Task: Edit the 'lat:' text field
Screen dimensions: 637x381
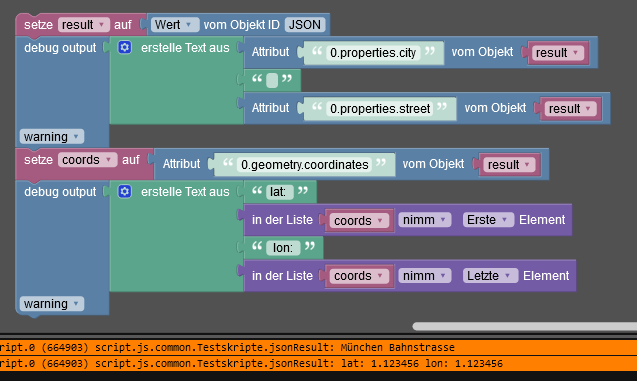Action: [280, 192]
